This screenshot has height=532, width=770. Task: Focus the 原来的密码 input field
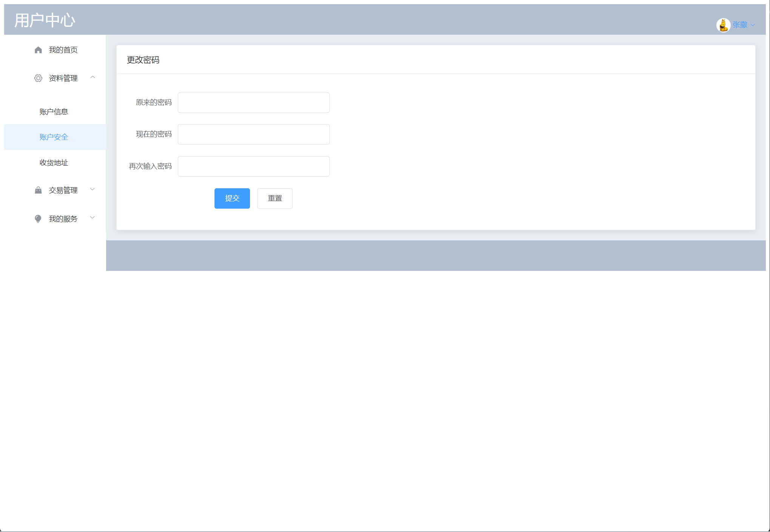pyautogui.click(x=253, y=103)
